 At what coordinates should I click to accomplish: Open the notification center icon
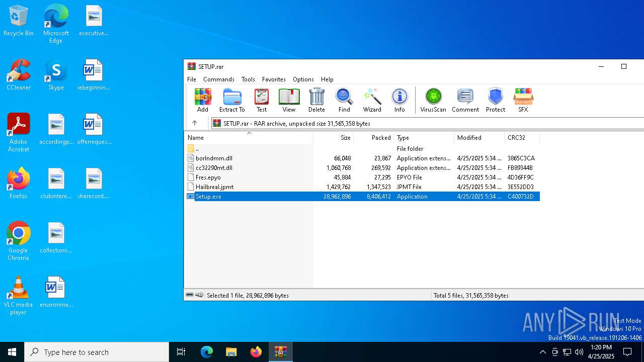pos(627,352)
